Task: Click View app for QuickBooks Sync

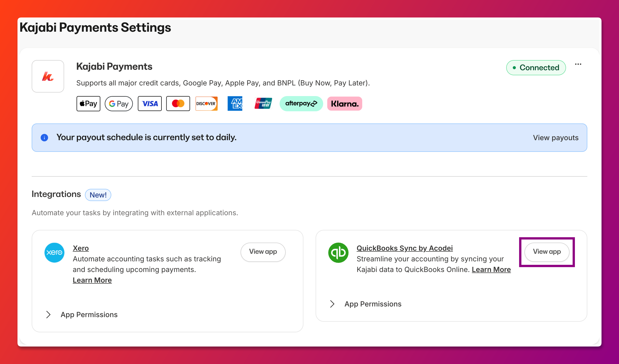Action: coord(547,252)
